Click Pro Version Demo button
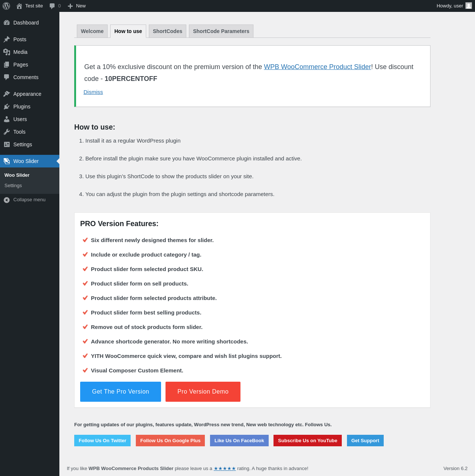 (x=203, y=392)
